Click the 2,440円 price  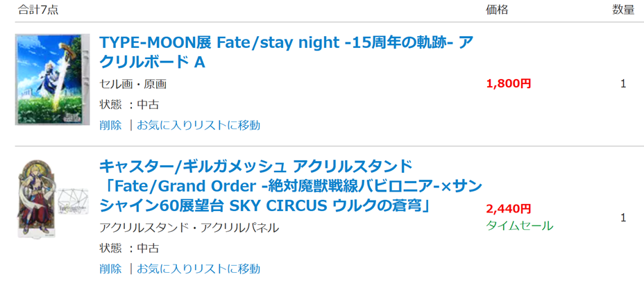coord(509,208)
